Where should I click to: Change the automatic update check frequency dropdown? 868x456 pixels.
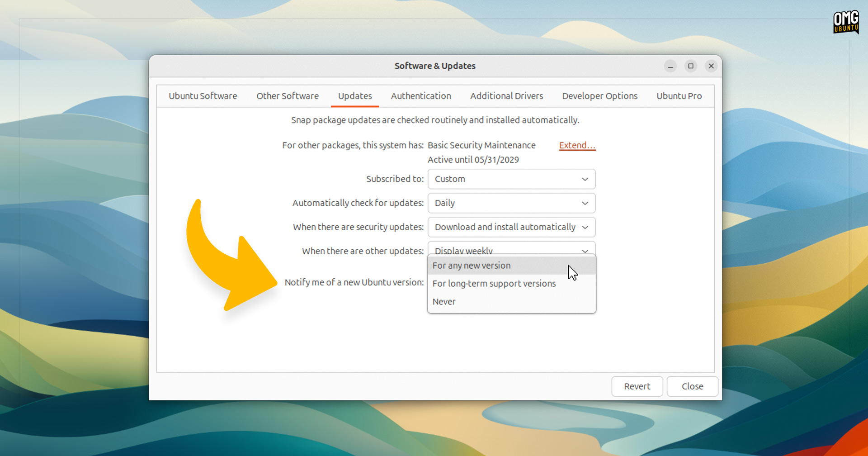(x=511, y=203)
